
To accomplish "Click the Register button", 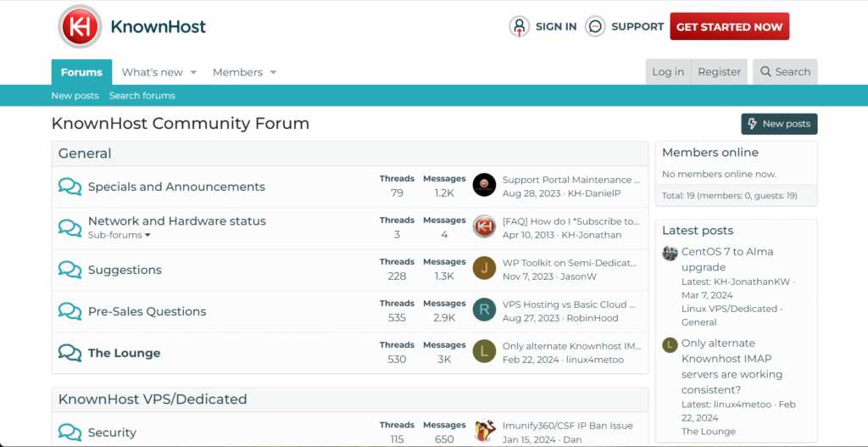I will [x=719, y=71].
